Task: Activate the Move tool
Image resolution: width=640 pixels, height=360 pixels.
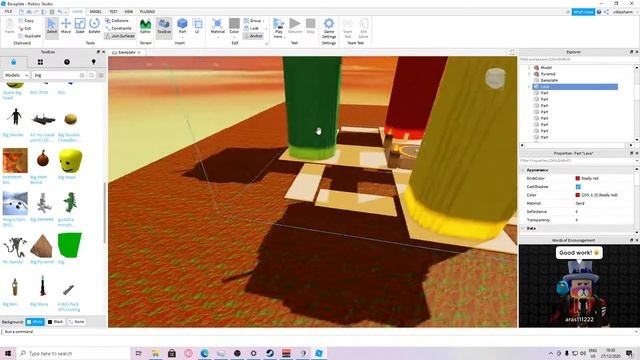Action: pyautogui.click(x=66, y=26)
